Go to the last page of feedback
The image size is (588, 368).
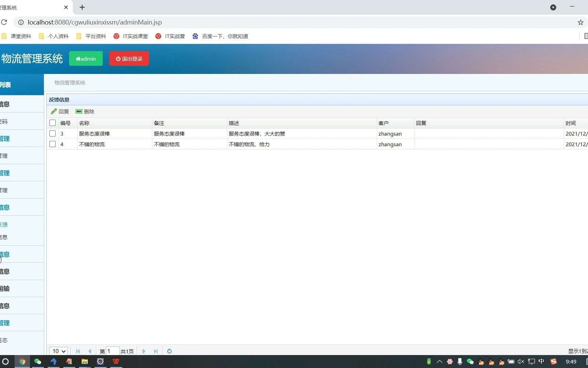point(156,351)
